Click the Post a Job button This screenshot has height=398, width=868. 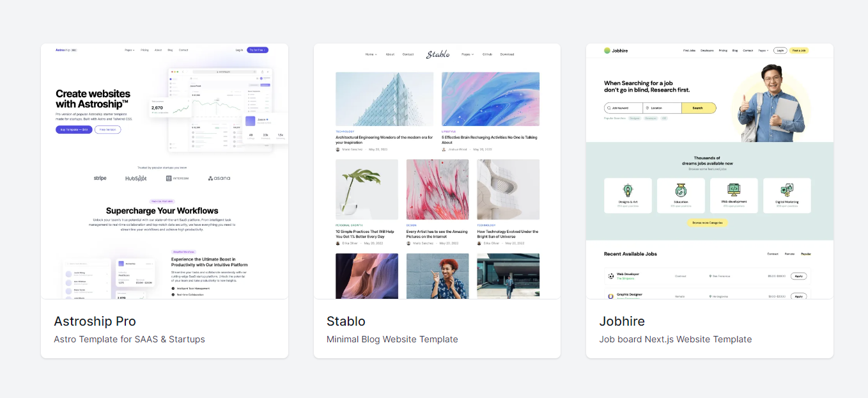(799, 50)
